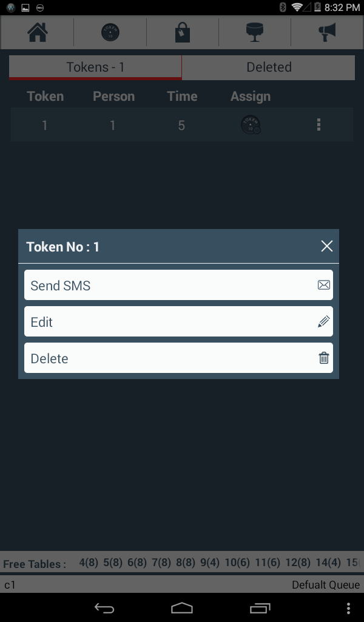Tap the lock/bag icon in the top toolbar
364x622 pixels.
(x=182, y=32)
